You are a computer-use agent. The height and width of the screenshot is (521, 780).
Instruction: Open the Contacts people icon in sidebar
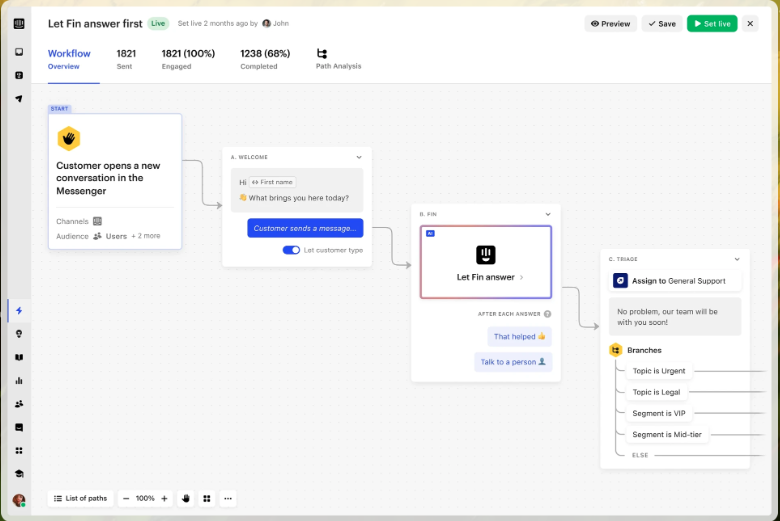click(x=18, y=404)
